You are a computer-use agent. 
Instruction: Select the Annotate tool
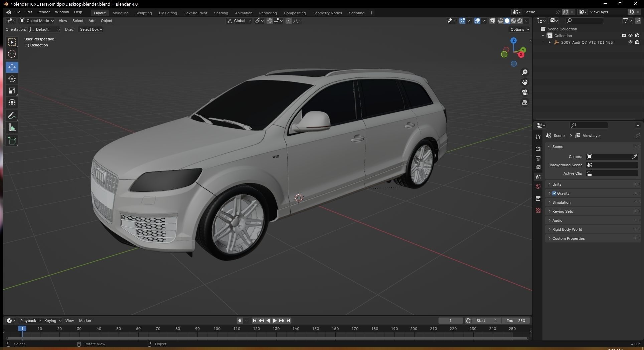[x=12, y=116]
